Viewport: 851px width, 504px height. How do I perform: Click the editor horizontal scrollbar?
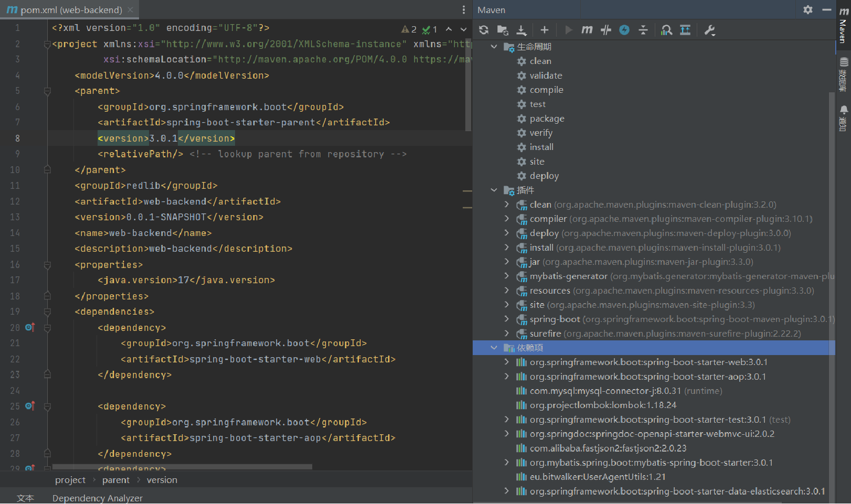pyautogui.click(x=182, y=467)
